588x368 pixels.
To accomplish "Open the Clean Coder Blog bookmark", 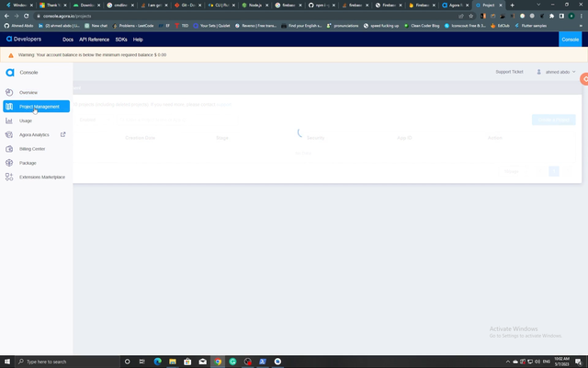I will tap(422, 26).
